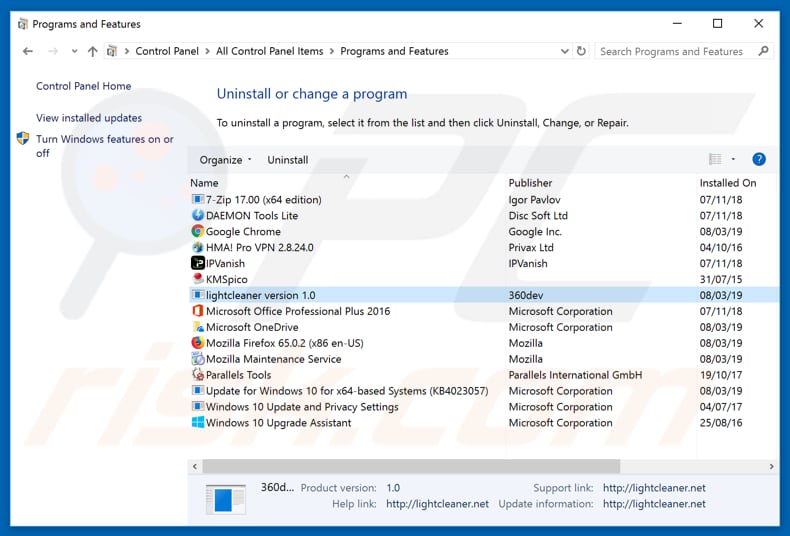
Task: Click Privax Ltd publisher cell
Action: (x=531, y=247)
